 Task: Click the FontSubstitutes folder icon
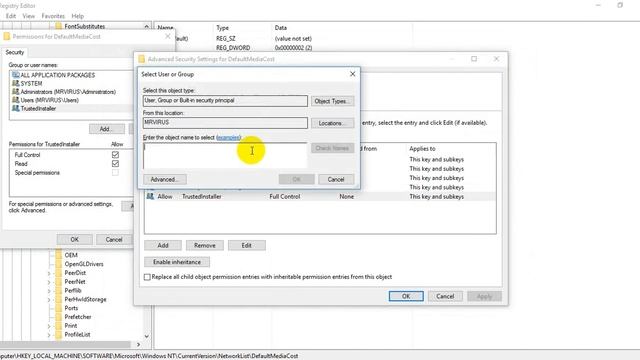coord(58,26)
